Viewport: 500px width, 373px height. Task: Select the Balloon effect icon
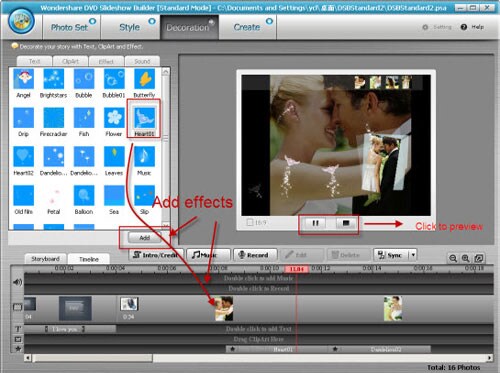84,195
